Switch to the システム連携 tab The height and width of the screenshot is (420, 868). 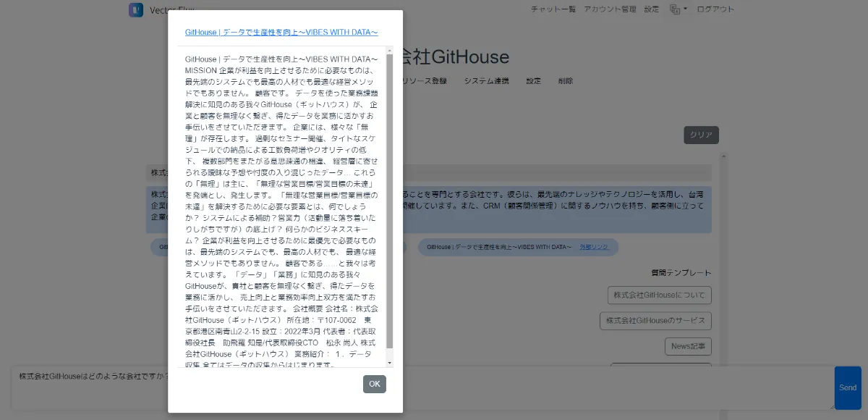pyautogui.click(x=486, y=81)
